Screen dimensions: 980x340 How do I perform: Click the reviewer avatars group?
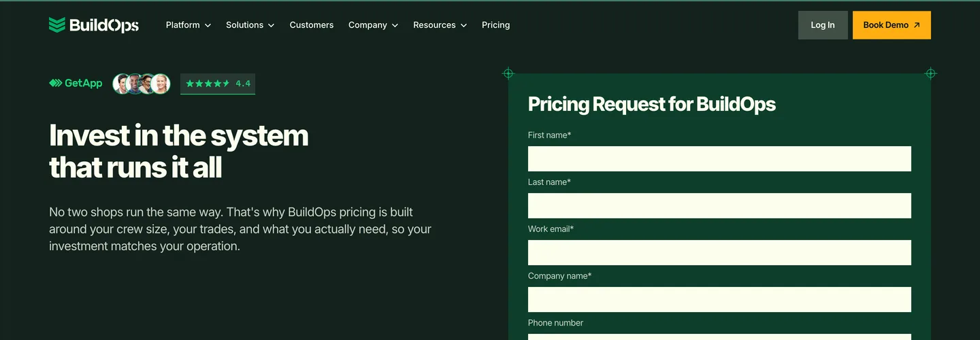141,84
